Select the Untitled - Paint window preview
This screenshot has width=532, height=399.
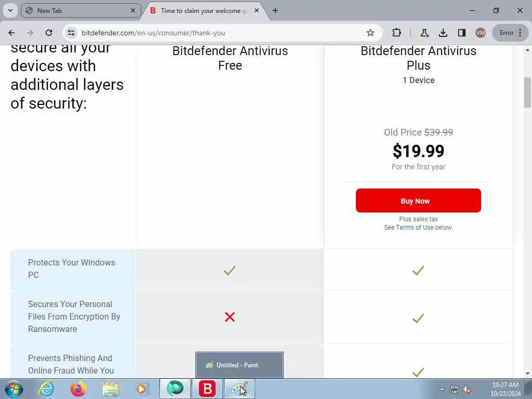coord(240,365)
